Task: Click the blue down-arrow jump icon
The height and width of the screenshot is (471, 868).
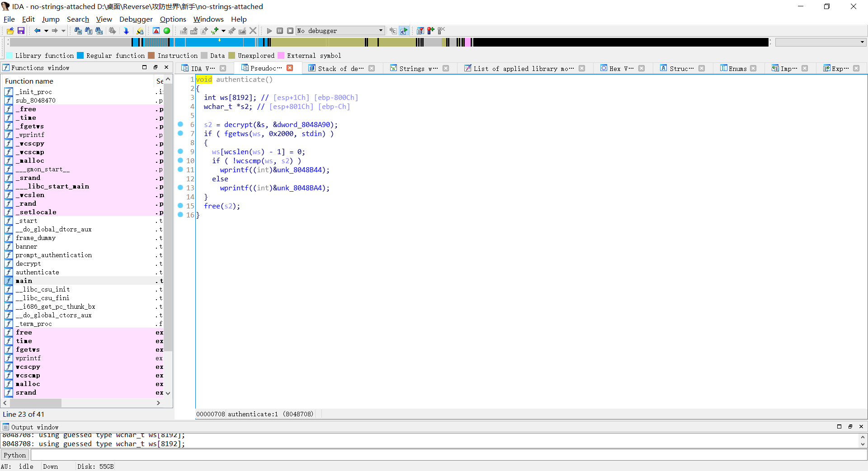Action: [x=126, y=31]
